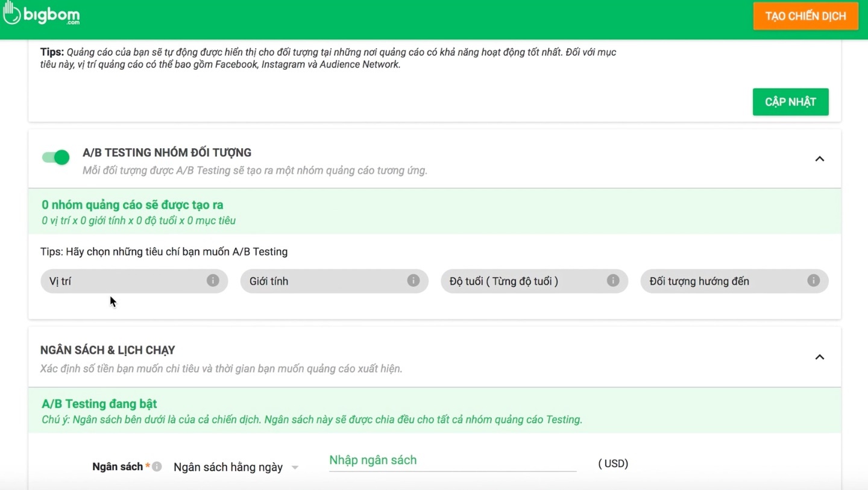Click info icon next to Ngân sách label
Screen dimensions: 868x490
point(157,466)
